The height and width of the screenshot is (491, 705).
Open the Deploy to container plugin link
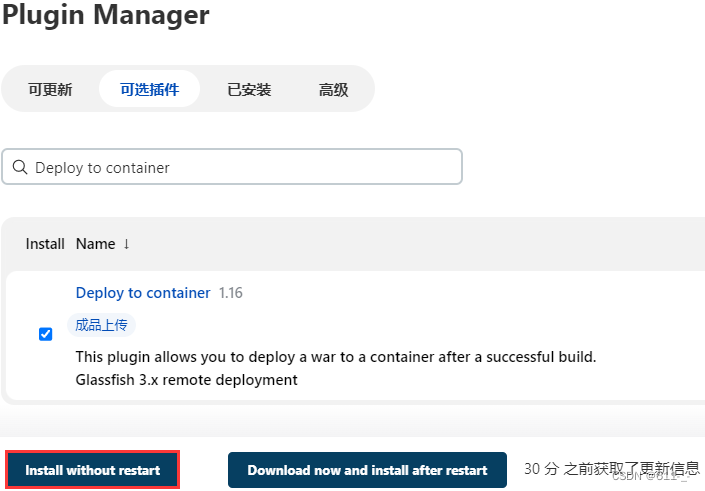coord(143,293)
